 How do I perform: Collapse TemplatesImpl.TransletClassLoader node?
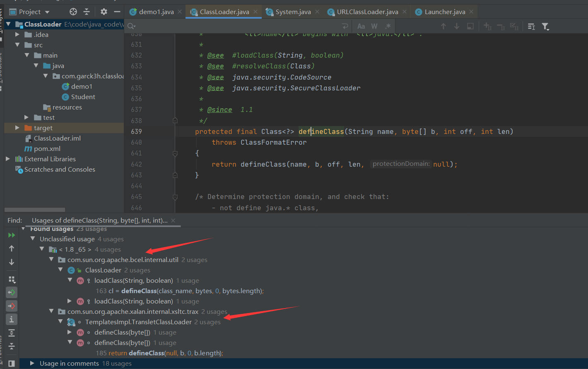[60, 322]
